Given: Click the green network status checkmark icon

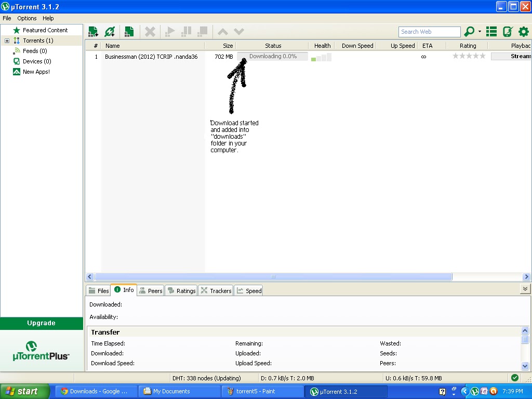Looking at the screenshot, I should pos(515,378).
